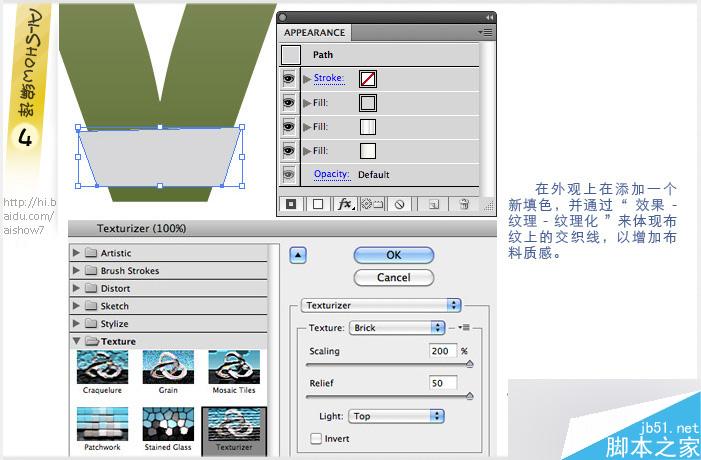Click the first Fill color swatch
The height and width of the screenshot is (460, 701).
click(x=368, y=103)
